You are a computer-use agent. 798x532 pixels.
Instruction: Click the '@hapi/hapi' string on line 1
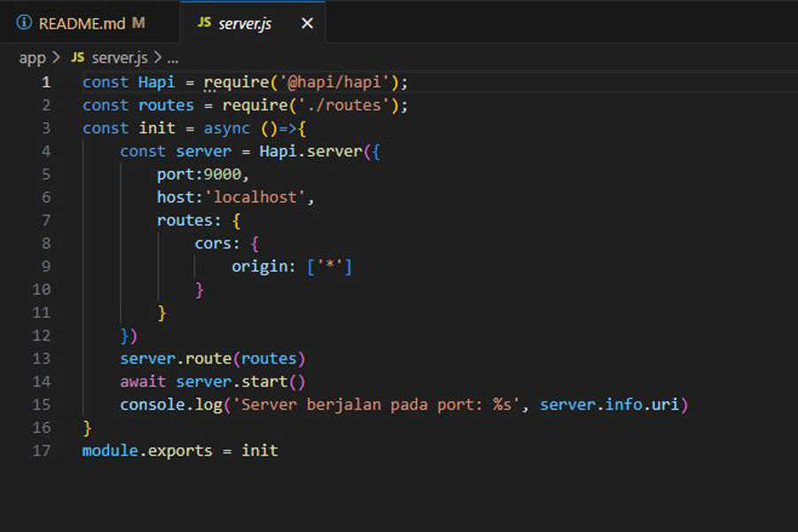click(x=334, y=82)
